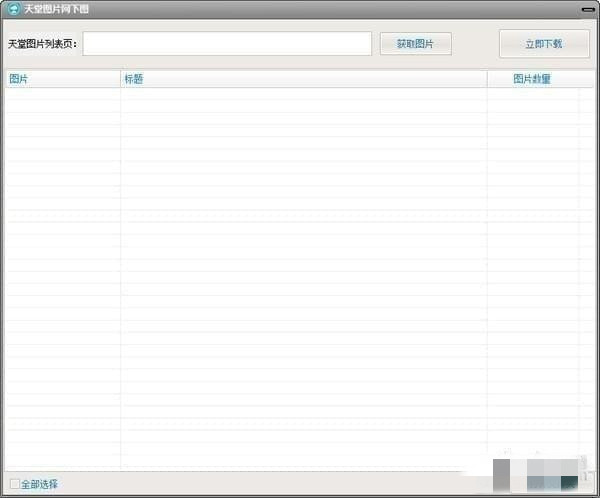
Task: Click the bottom status bar beside 全部选择
Action: pyautogui.click(x=250, y=484)
